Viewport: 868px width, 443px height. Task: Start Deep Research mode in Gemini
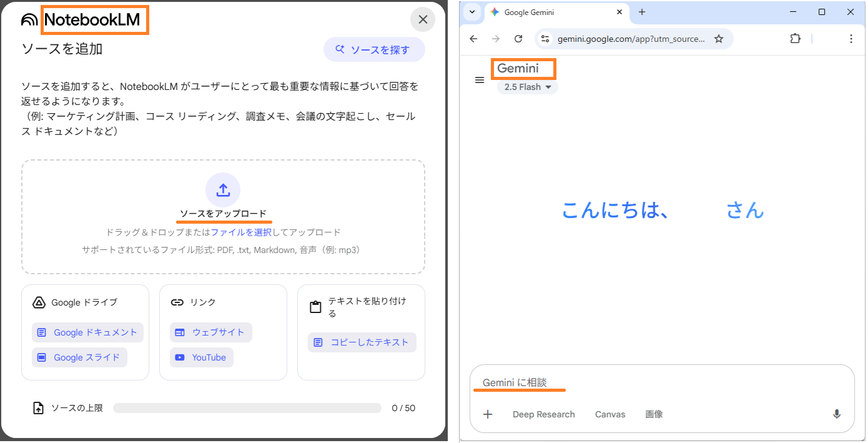point(543,414)
